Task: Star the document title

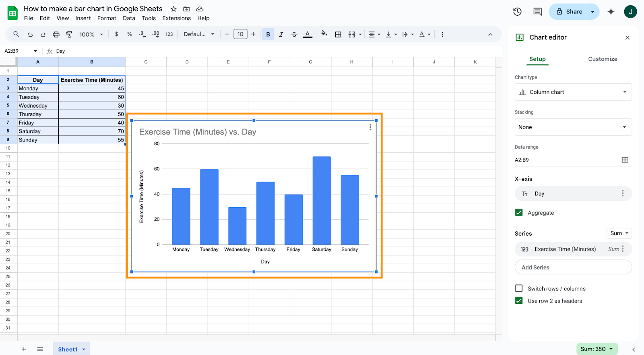Action: [173, 9]
